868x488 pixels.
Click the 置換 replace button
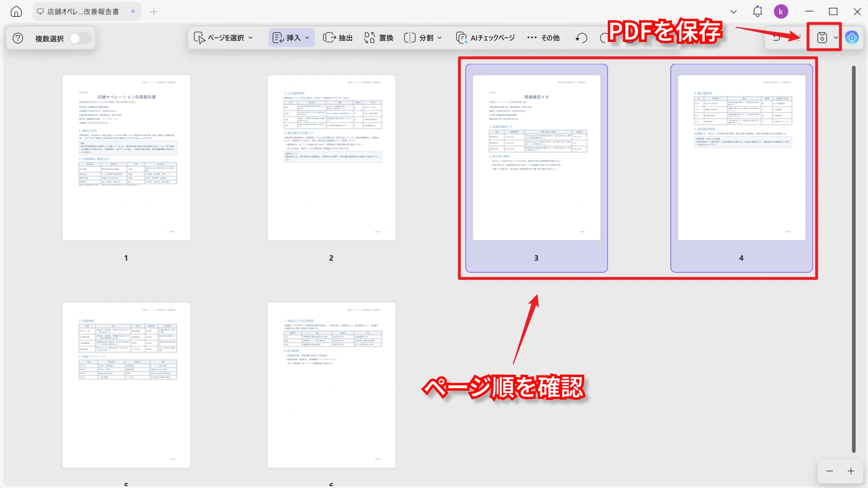click(379, 38)
